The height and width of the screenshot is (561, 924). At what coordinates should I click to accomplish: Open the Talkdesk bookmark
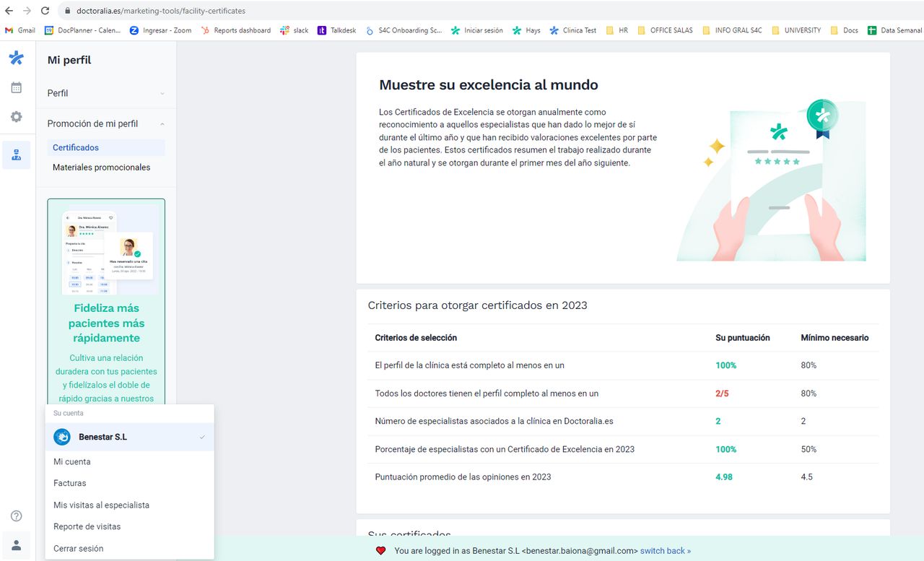tap(337, 30)
